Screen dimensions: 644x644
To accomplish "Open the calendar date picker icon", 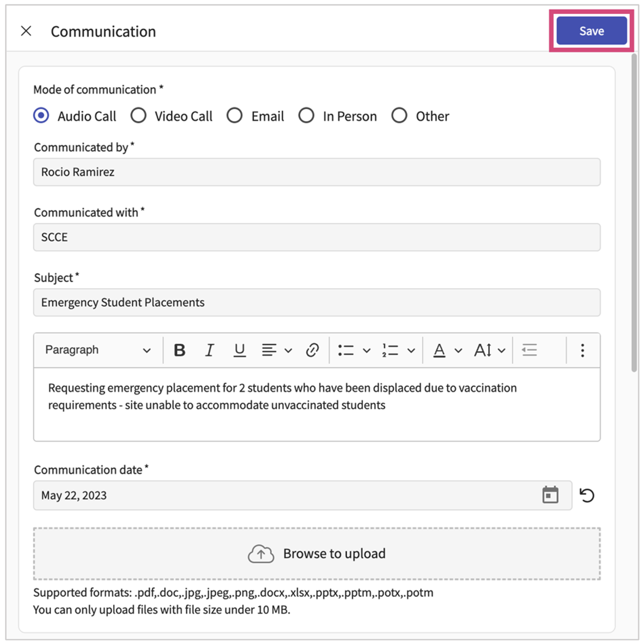I will [550, 495].
